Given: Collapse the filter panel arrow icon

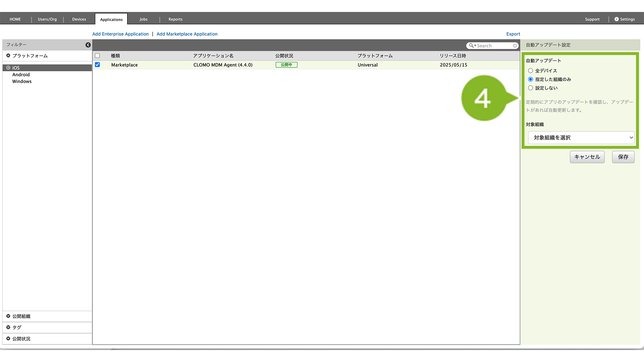Looking at the screenshot, I should coord(88,45).
